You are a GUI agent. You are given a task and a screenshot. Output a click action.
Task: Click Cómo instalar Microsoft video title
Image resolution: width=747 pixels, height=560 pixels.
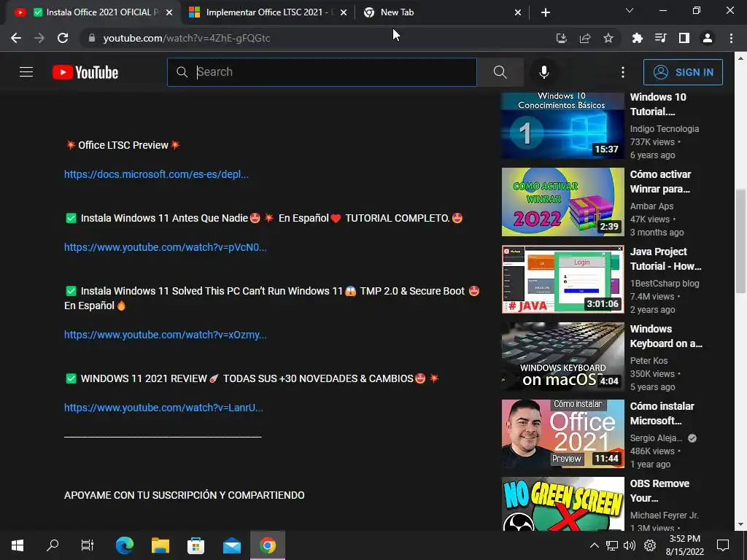point(662,413)
